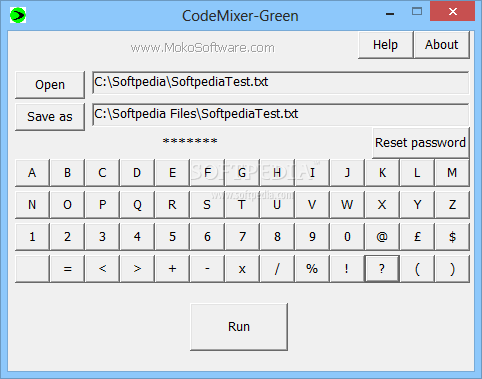This screenshot has height=379, width=482.
Task: Click the lowercase x multiply key
Action: tap(242, 269)
